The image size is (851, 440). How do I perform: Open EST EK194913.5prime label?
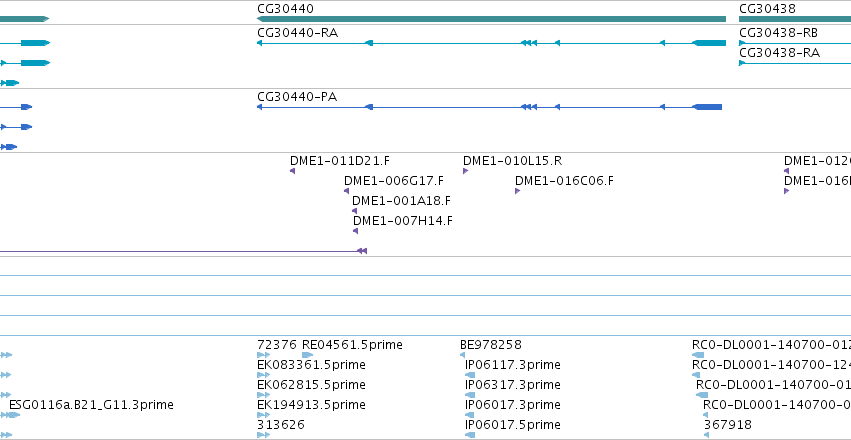click(x=312, y=405)
